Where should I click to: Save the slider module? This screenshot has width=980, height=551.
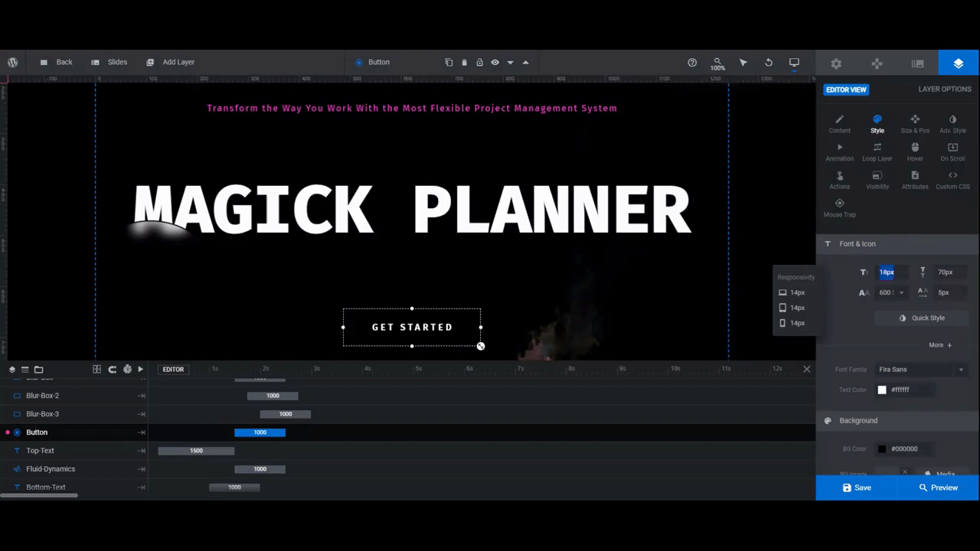[857, 487]
